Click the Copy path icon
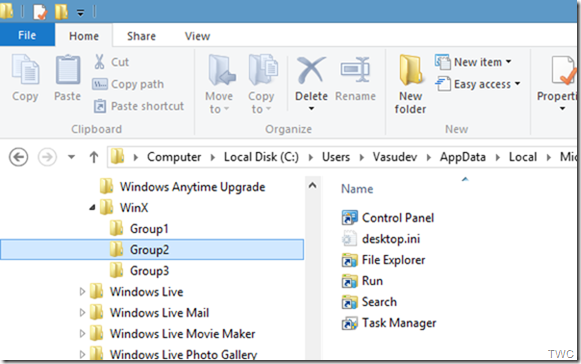The width and height of the screenshot is (581, 364). click(x=100, y=84)
